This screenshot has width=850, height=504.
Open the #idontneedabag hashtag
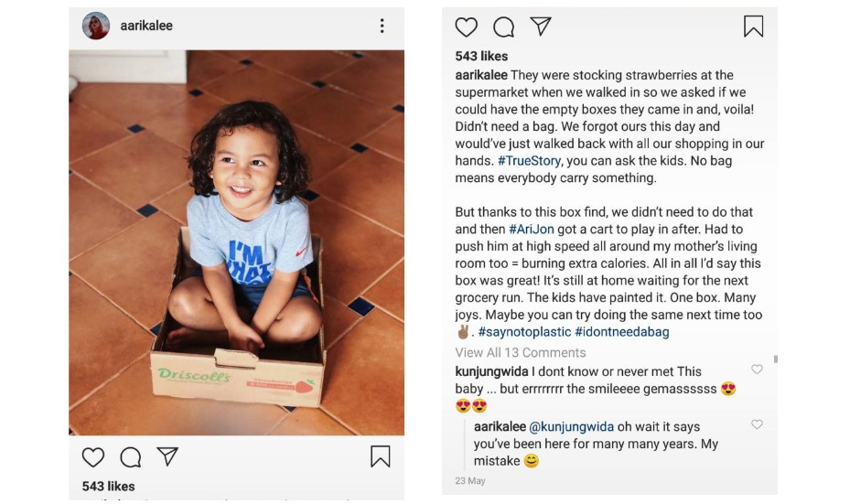(622, 332)
